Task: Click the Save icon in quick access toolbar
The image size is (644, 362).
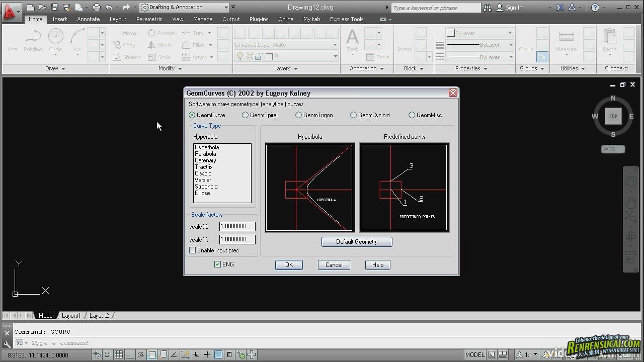Action: tap(55, 8)
